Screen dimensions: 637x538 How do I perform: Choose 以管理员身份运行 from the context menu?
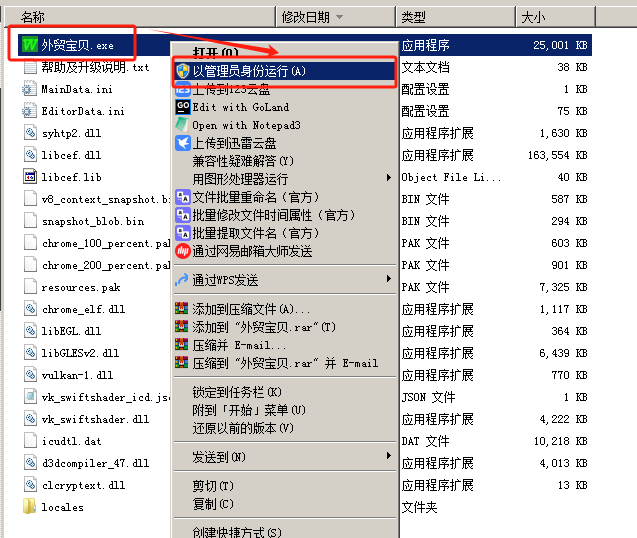click(x=250, y=71)
